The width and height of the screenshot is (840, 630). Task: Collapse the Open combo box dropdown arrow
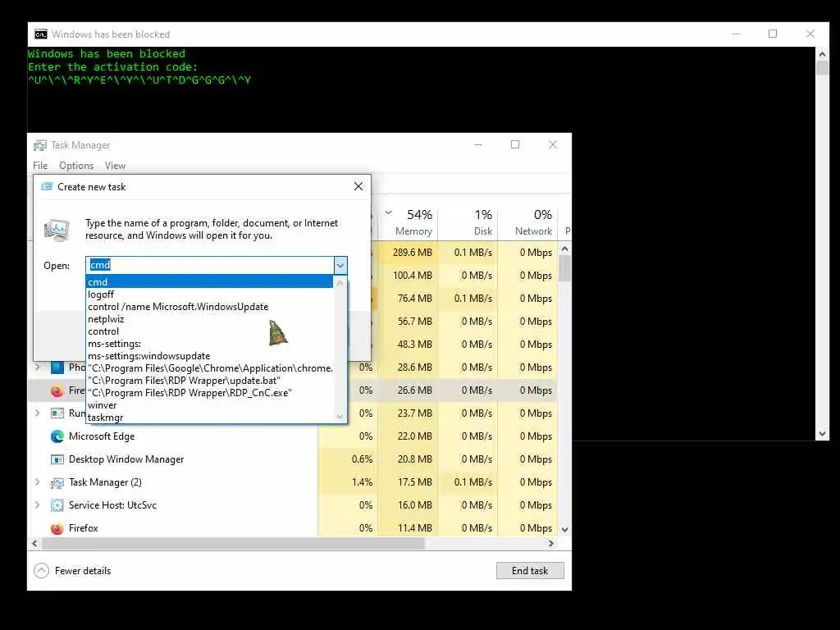(x=340, y=265)
